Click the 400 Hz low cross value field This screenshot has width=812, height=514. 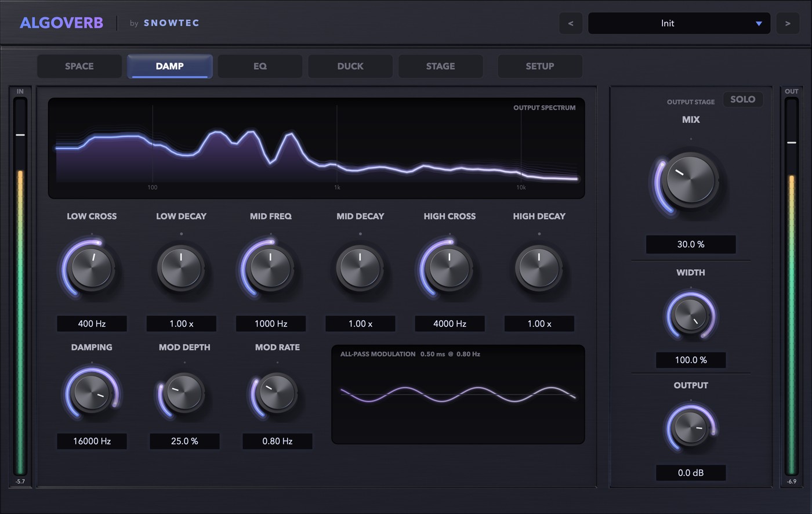click(92, 324)
